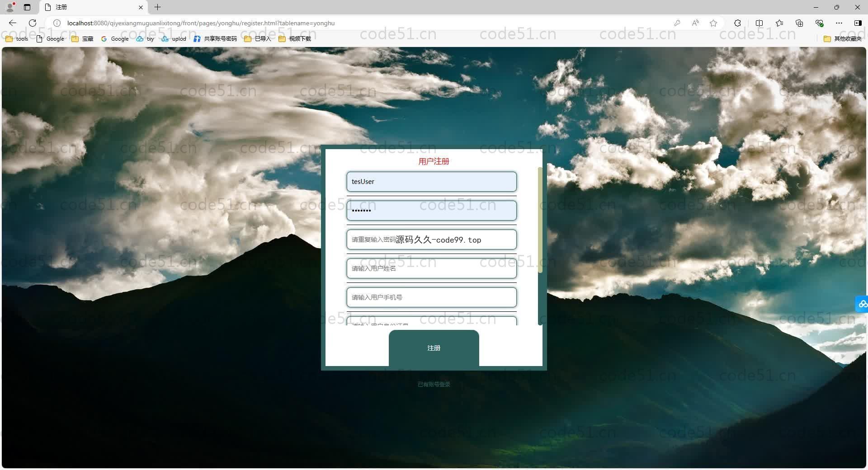Open the tab actions menu icon
The height and width of the screenshot is (470, 868).
(x=27, y=7)
